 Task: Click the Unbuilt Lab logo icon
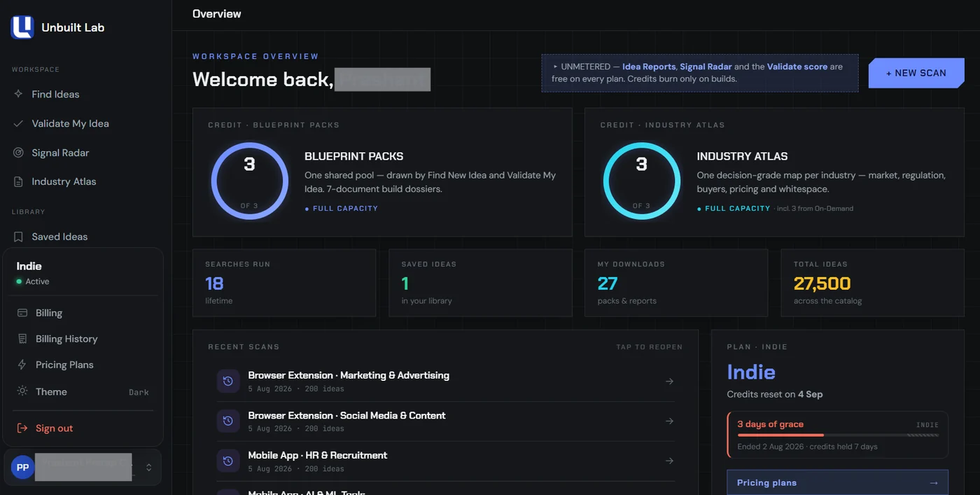click(22, 27)
